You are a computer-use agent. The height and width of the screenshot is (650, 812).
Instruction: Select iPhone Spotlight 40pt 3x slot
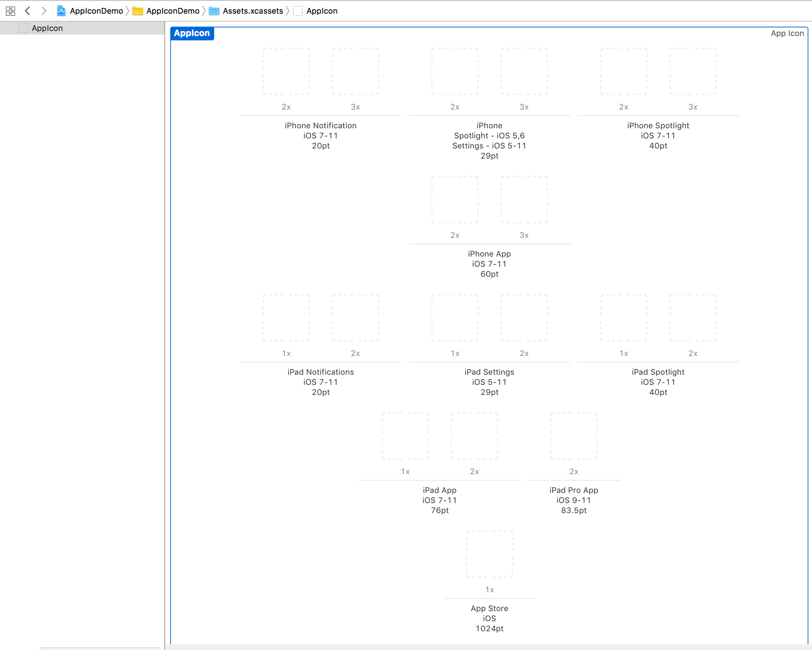(x=693, y=71)
